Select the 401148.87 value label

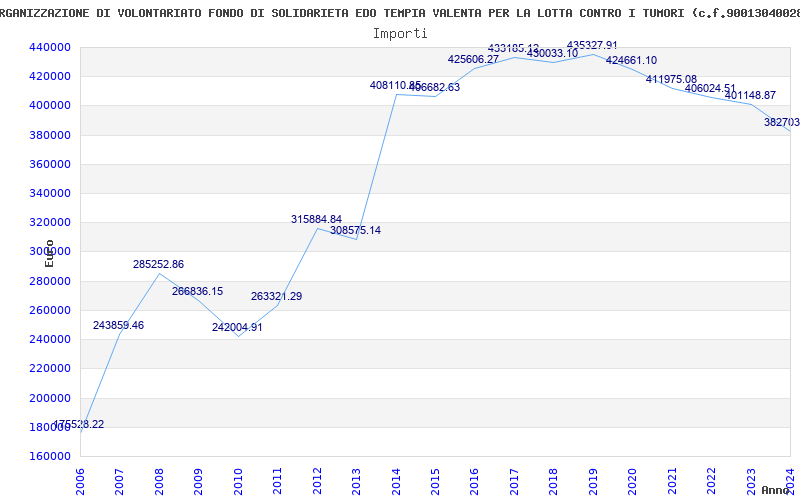point(751,96)
